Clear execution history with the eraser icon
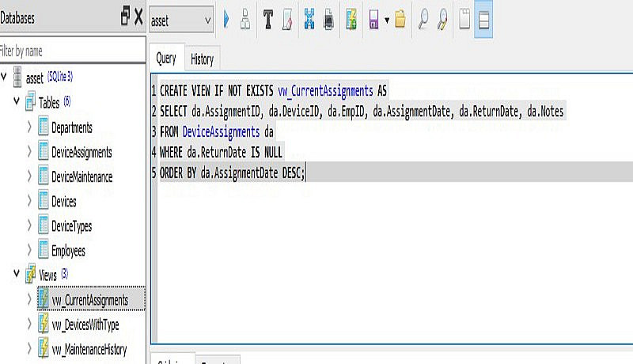The height and width of the screenshot is (364, 633). tap(287, 19)
